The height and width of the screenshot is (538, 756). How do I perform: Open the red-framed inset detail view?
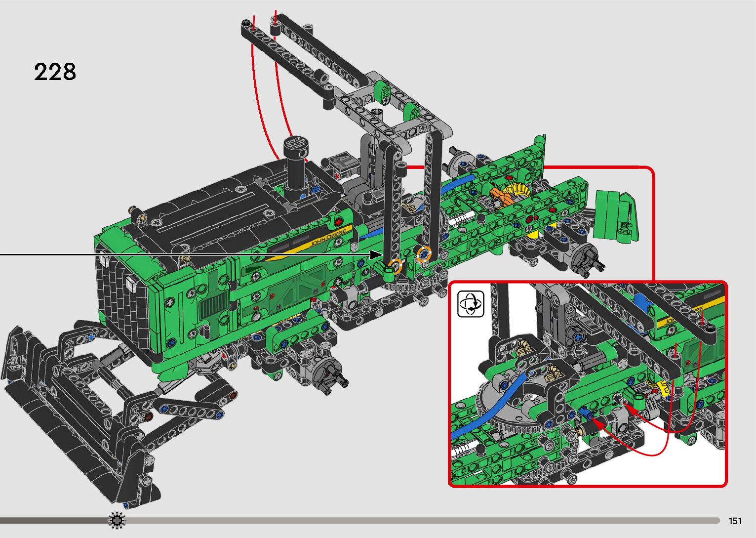(x=588, y=385)
